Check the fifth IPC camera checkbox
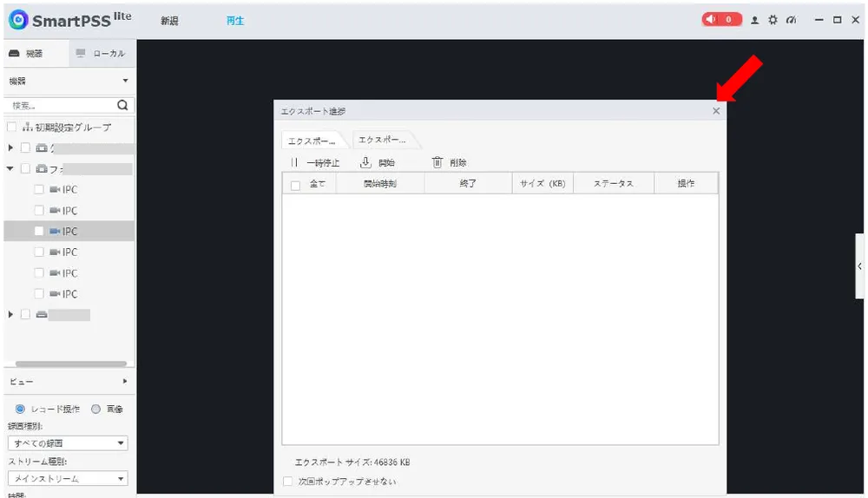Screen dimensions: 868x498 [39, 272]
